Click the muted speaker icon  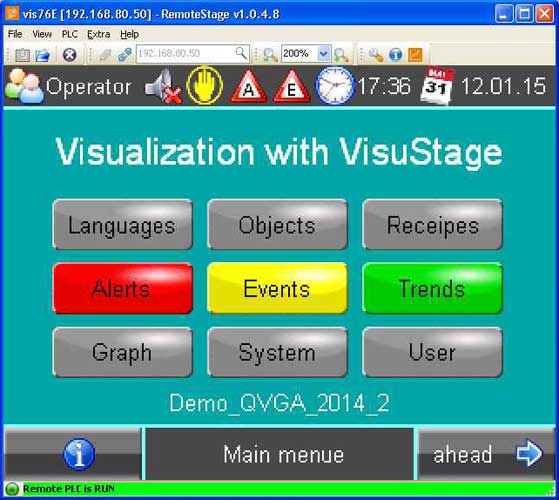[x=163, y=86]
